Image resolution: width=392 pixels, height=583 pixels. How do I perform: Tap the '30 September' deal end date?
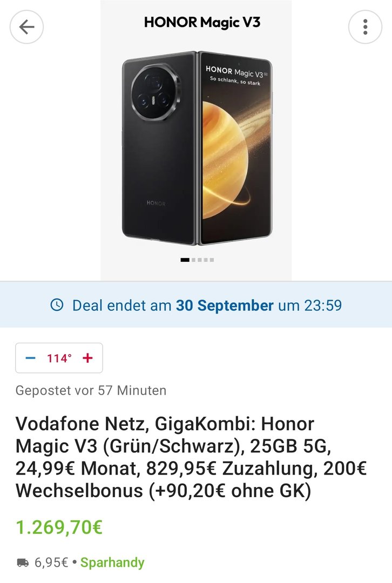pyautogui.click(x=225, y=306)
